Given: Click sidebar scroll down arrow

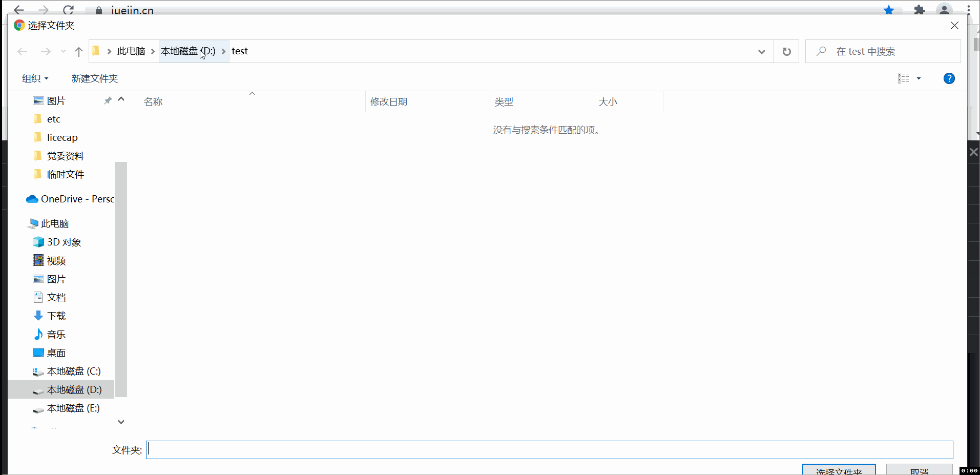Looking at the screenshot, I should point(121,422).
